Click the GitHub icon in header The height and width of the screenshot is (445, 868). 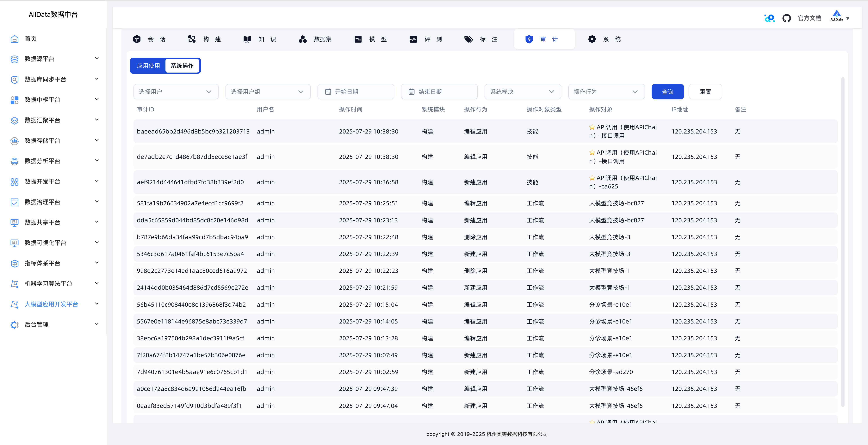(x=786, y=18)
